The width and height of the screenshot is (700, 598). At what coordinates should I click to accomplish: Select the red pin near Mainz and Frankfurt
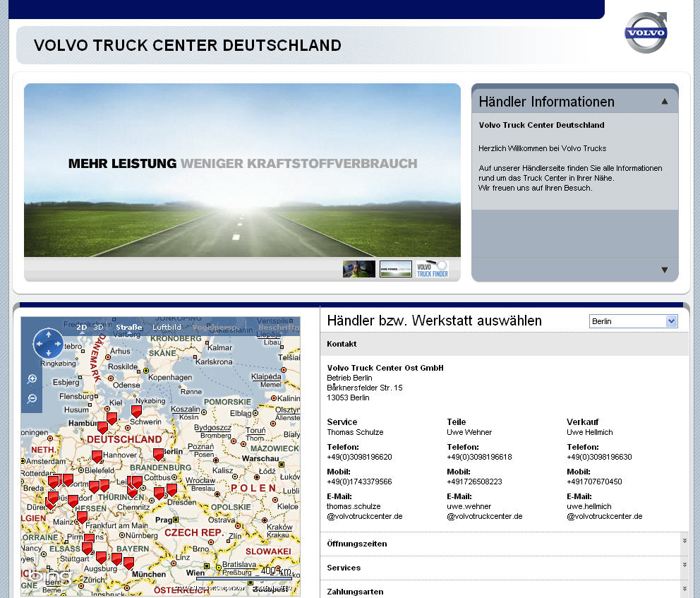pyautogui.click(x=82, y=518)
